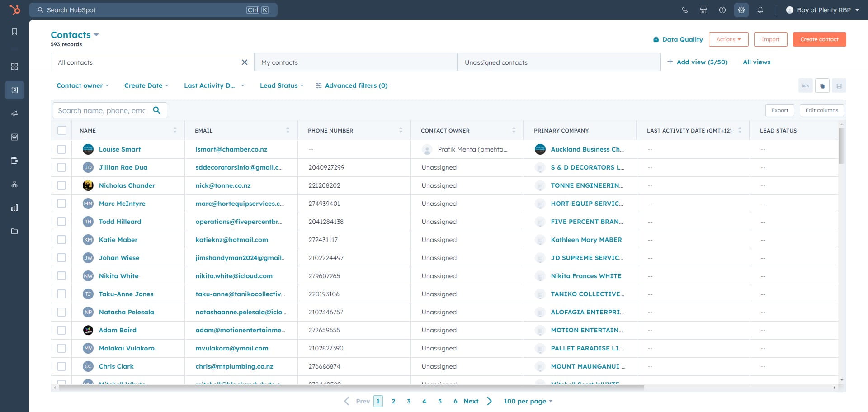
Task: Open Nicholas Chander's contact record
Action: (127, 185)
